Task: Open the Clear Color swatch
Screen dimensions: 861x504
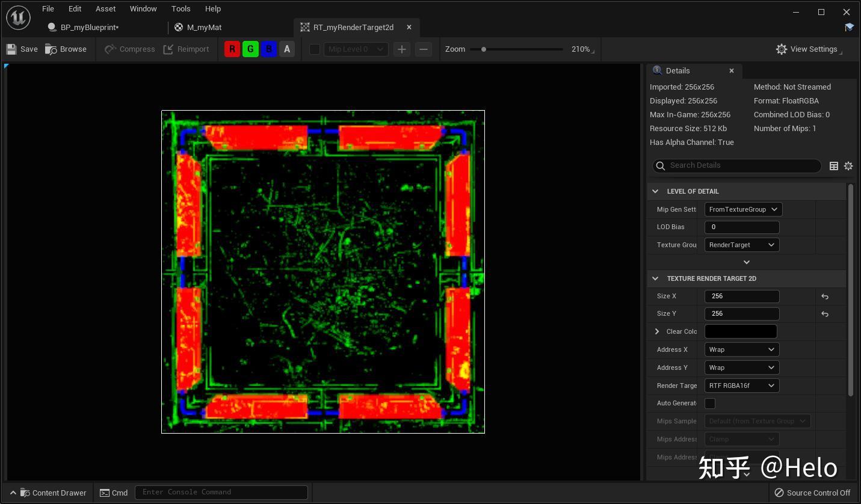Action: click(741, 331)
